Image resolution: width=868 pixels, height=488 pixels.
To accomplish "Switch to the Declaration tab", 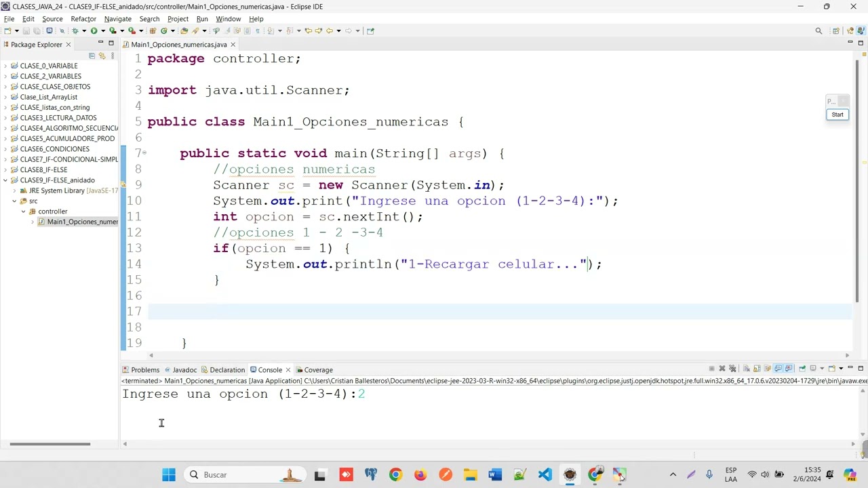I will click(x=222, y=370).
